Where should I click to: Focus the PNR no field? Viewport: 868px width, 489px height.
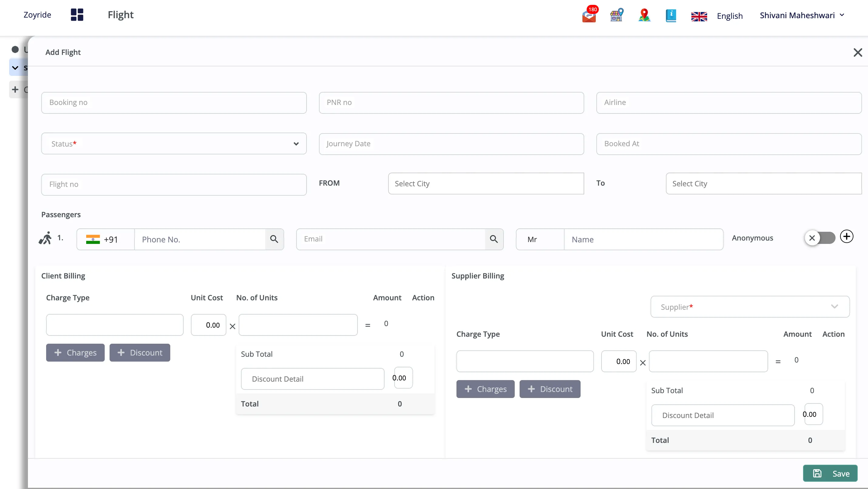tap(451, 103)
